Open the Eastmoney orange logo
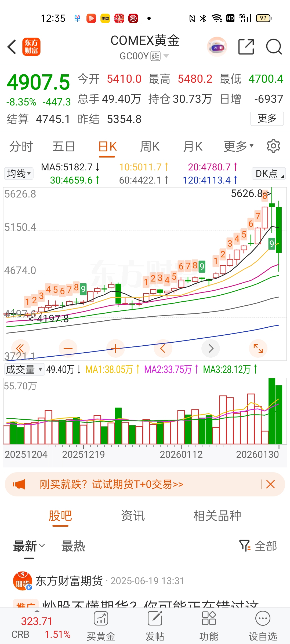This screenshot has width=290, height=644. coord(31,47)
